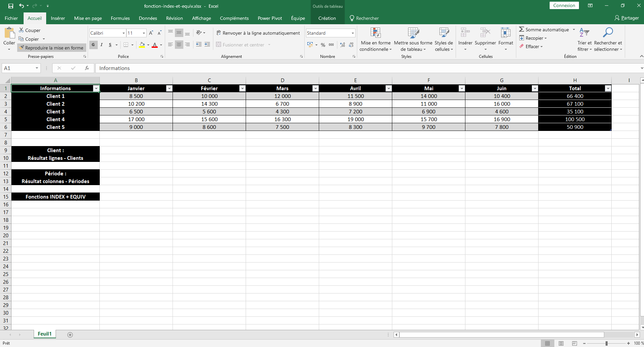644x347 pixels.
Task: Click the Partager button
Action: click(627, 18)
